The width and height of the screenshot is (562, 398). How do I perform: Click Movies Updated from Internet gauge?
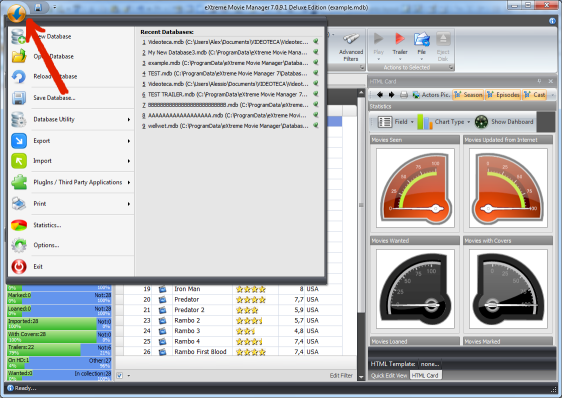(x=508, y=188)
